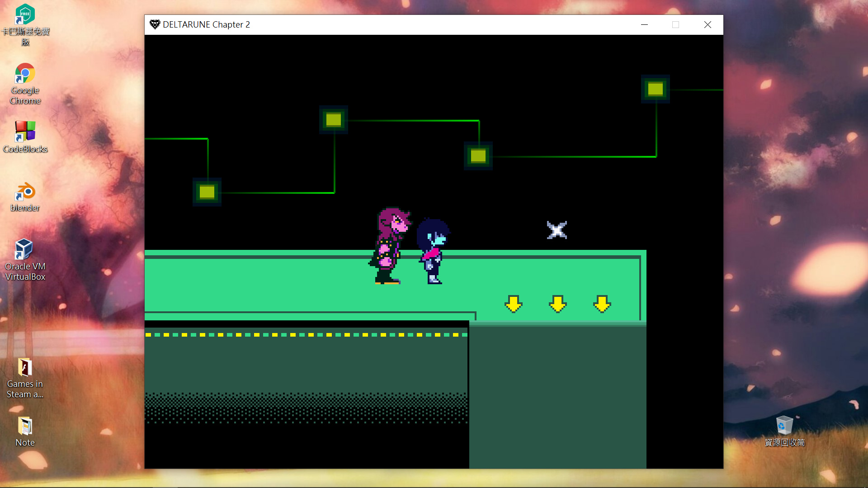Click the Oracle VM VirtualBox icon
The image size is (868, 488).
click(x=25, y=260)
